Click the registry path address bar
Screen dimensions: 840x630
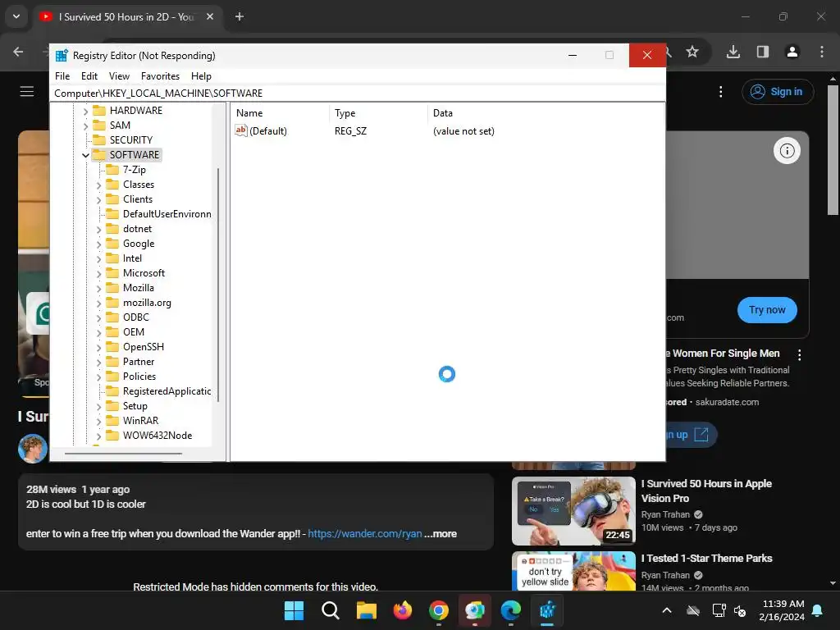[358, 94]
